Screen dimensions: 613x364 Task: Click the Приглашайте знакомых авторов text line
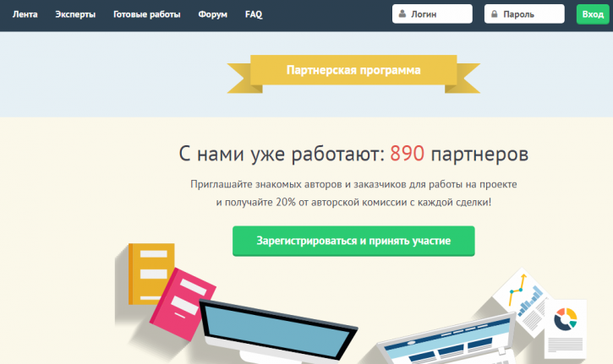353,184
